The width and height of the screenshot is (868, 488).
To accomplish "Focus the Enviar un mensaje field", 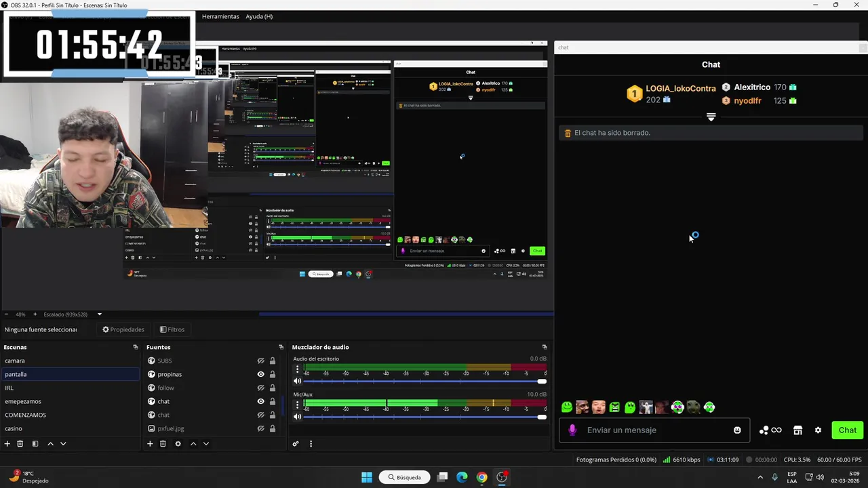I will (x=654, y=430).
